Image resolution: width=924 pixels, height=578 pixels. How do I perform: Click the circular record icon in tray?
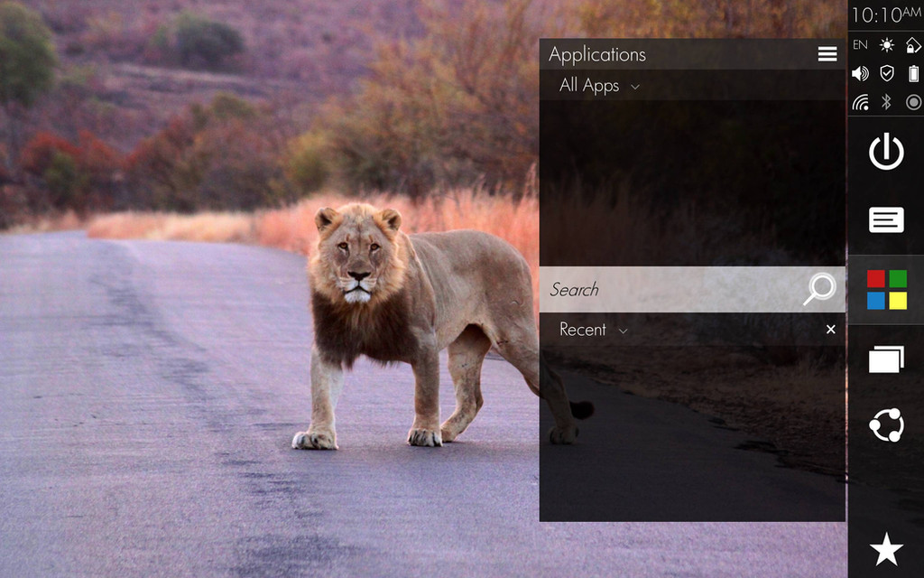tap(913, 102)
